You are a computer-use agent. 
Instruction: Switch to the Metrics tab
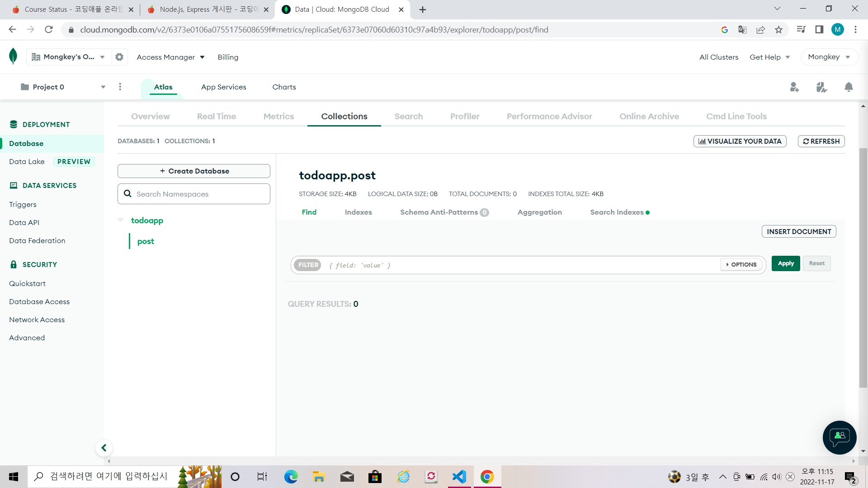[x=278, y=116]
